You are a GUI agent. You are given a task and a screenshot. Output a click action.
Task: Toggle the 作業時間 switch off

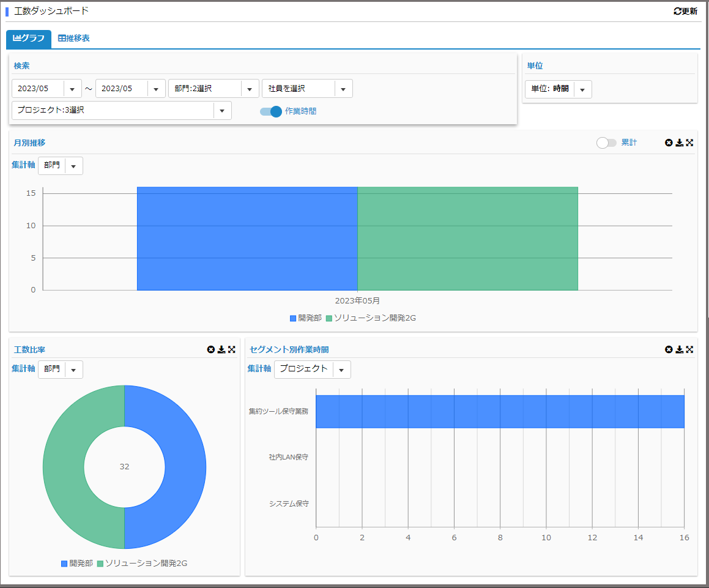click(x=271, y=111)
